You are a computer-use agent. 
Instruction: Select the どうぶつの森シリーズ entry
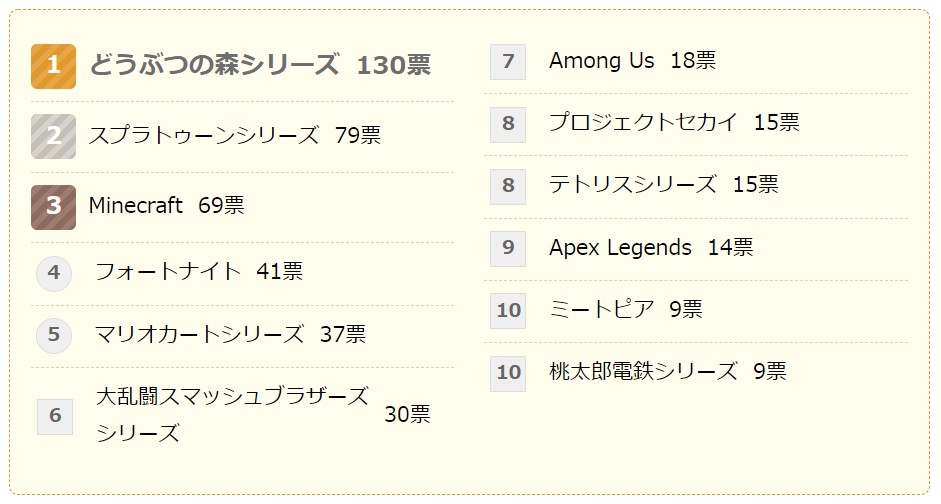(x=214, y=66)
